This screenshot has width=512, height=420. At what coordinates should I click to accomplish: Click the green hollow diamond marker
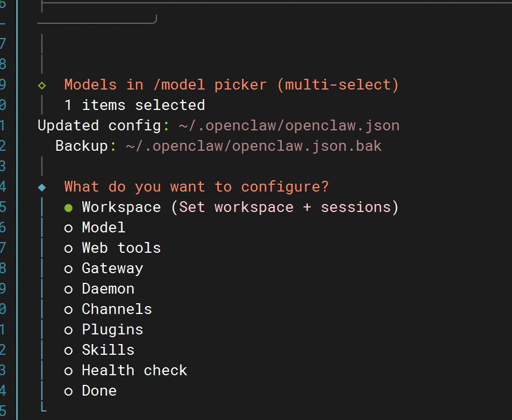pos(42,86)
